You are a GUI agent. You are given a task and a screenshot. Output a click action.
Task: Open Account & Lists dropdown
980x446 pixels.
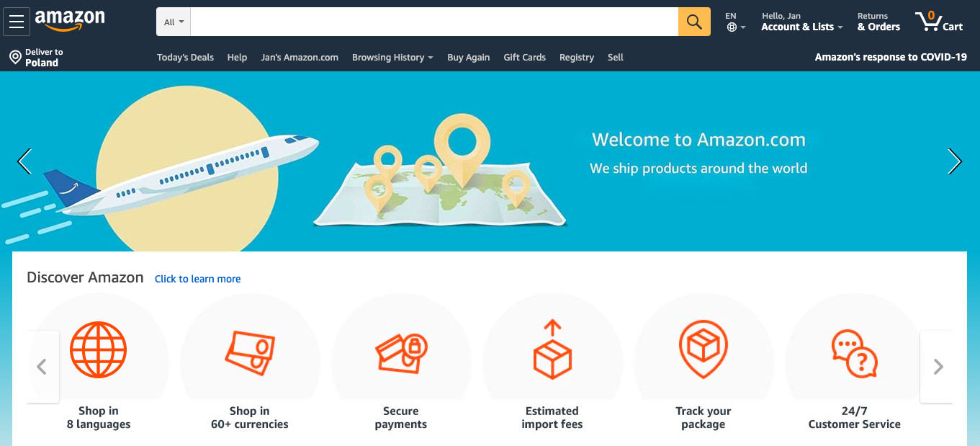click(802, 22)
